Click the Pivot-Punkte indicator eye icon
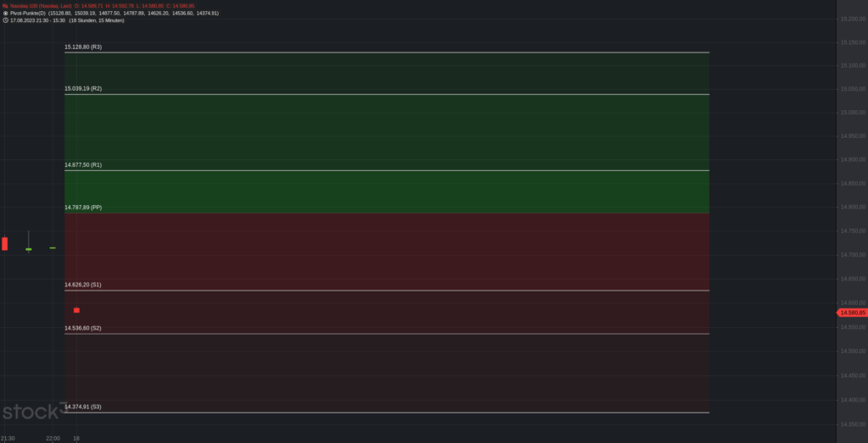 [x=6, y=14]
